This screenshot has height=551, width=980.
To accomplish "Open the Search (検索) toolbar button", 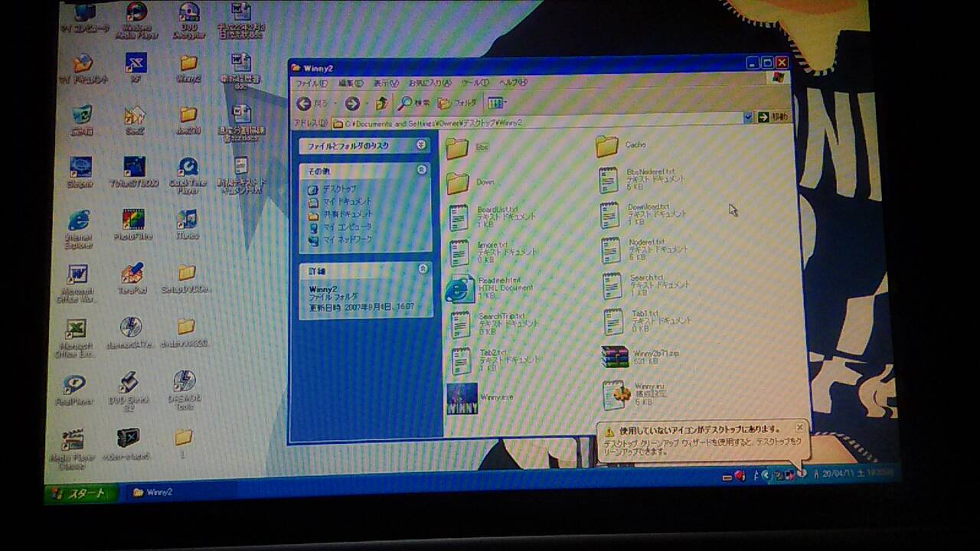I will pyautogui.click(x=414, y=103).
